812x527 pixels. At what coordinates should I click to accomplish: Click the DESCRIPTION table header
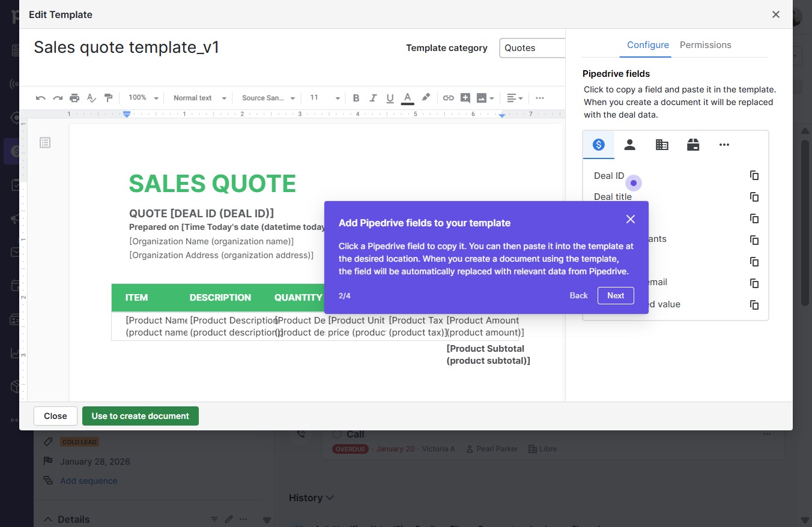(x=220, y=298)
